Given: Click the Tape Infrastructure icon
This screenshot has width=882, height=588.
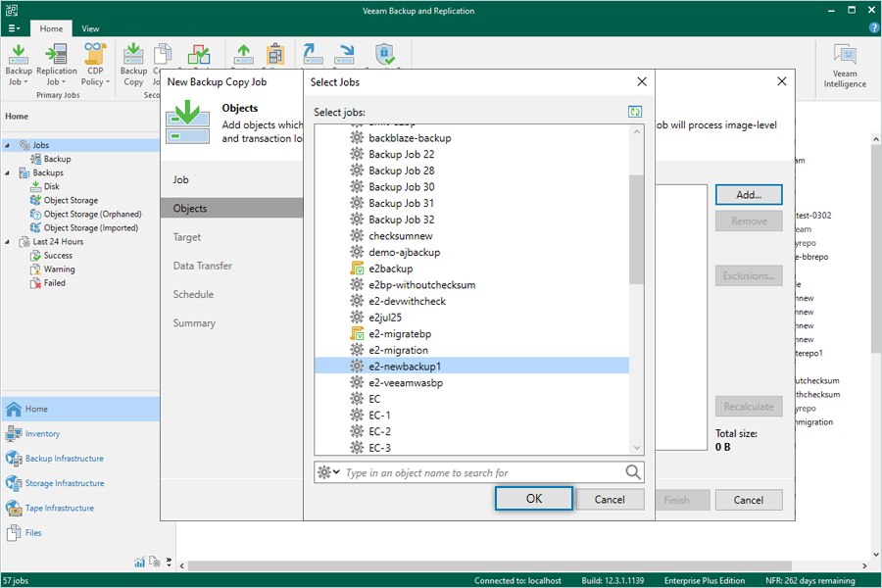Looking at the screenshot, I should (x=14, y=508).
